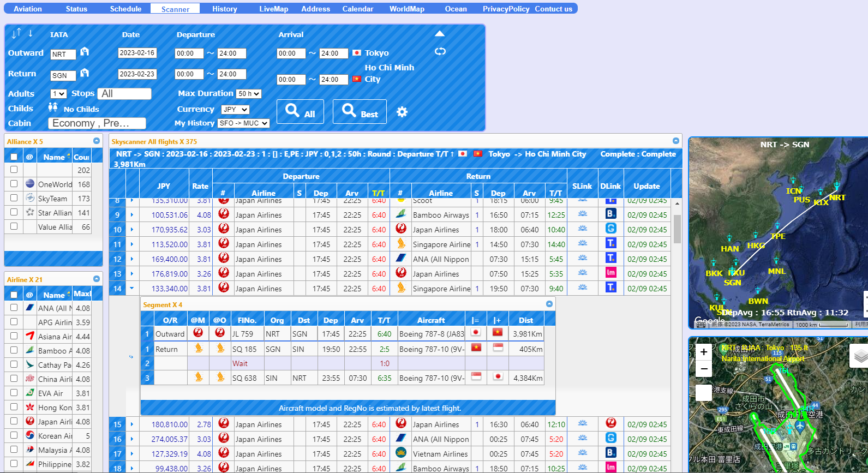
Task: Open the map layers icon
Action: (860, 356)
